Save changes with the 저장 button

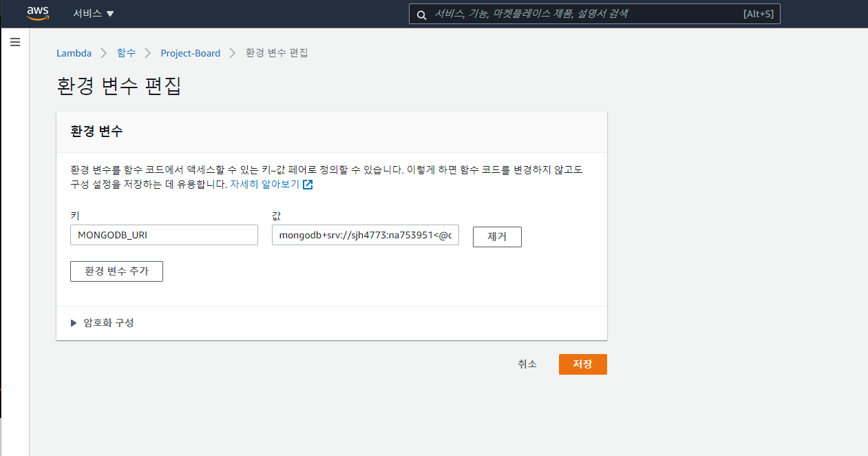click(x=582, y=364)
